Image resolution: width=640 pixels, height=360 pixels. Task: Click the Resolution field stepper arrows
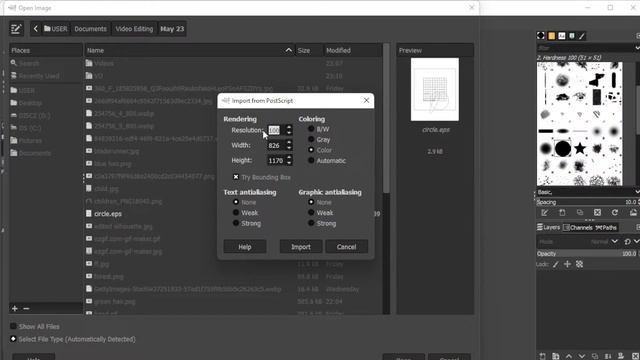click(289, 130)
